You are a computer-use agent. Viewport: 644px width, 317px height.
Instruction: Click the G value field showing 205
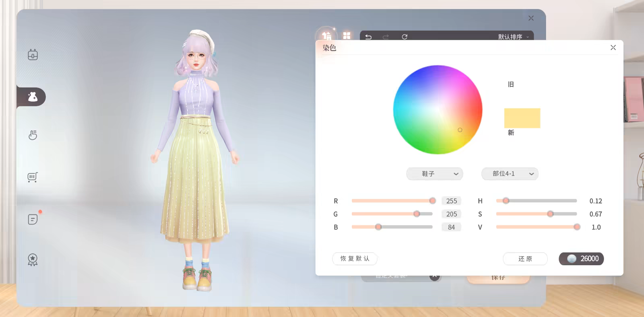click(451, 214)
